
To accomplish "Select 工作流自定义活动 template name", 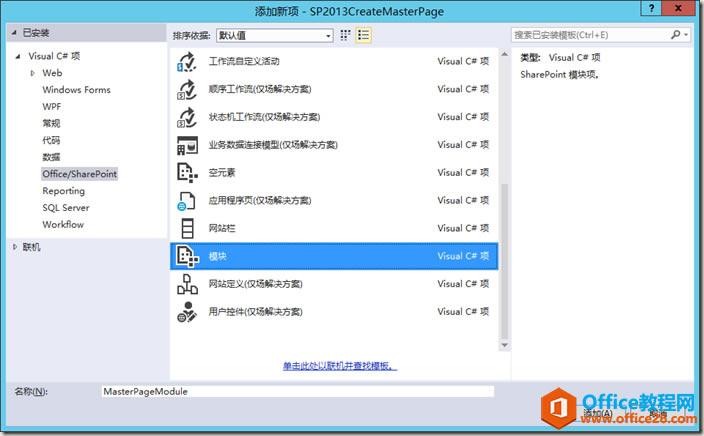I will click(244, 62).
